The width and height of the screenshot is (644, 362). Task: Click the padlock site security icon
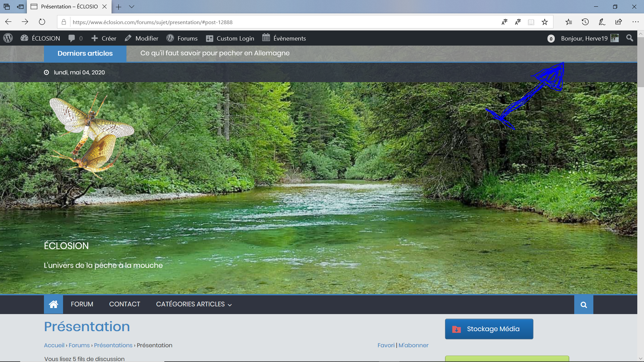point(64,22)
